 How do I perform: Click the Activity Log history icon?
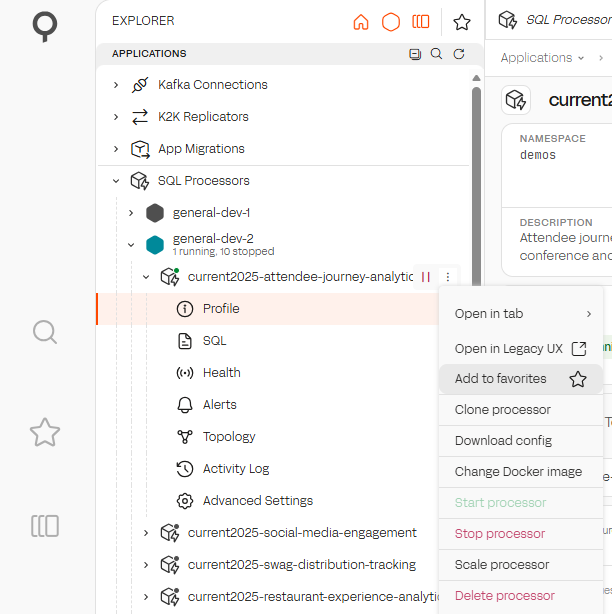tap(185, 469)
